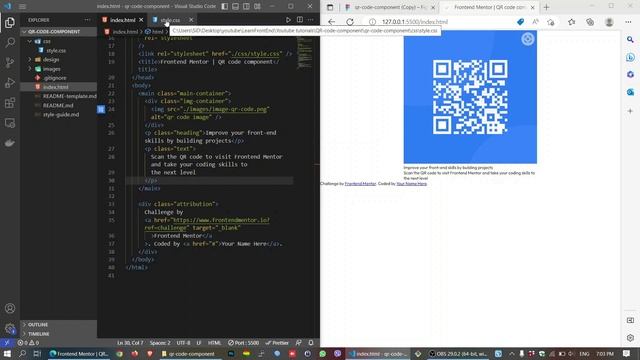Click the code minimap in the editor
This screenshot has height=360, width=640.
(x=305, y=53)
